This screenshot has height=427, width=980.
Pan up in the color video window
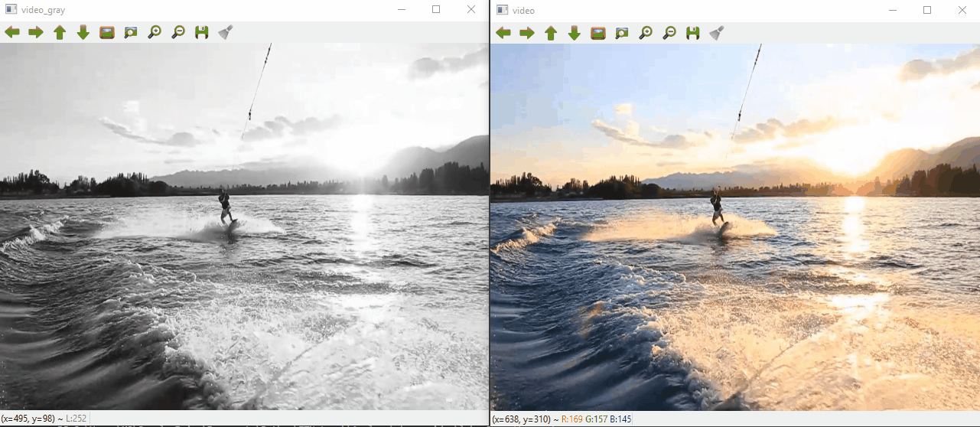551,32
